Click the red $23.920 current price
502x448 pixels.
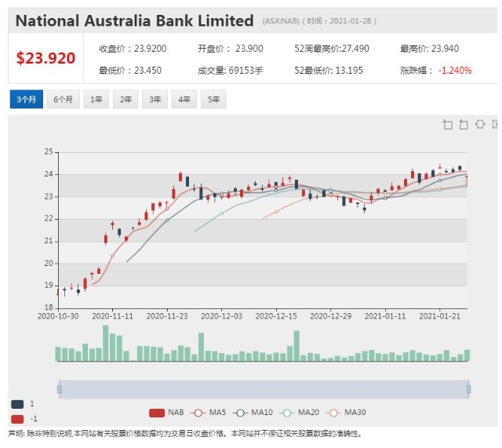click(45, 58)
